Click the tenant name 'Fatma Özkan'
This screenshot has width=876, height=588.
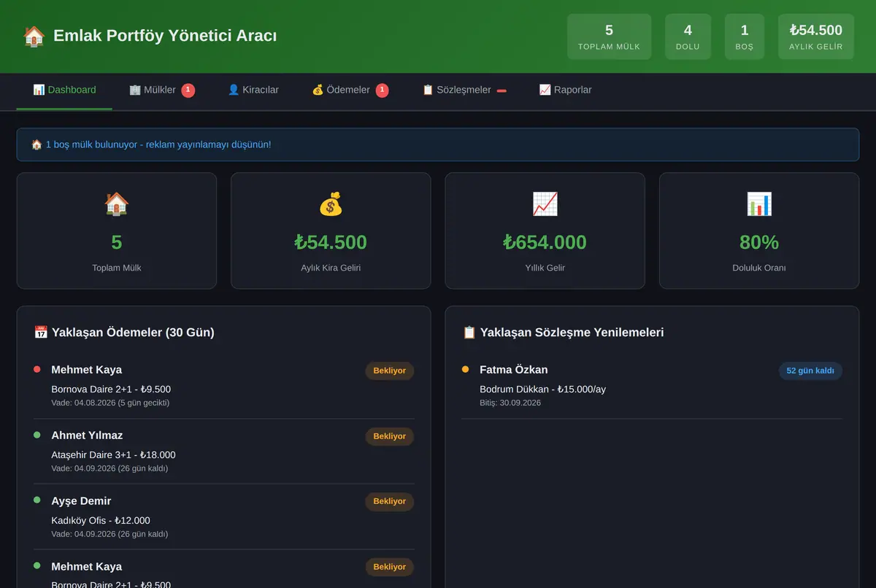click(513, 370)
